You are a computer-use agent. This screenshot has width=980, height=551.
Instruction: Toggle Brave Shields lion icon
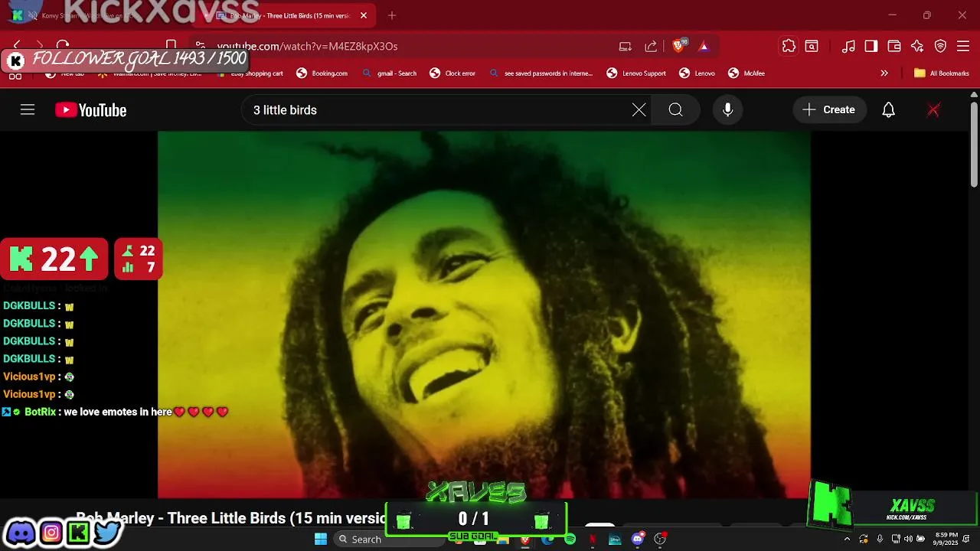(x=678, y=46)
